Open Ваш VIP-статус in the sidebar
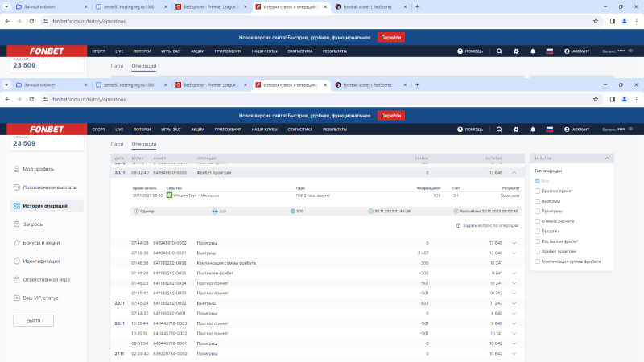644x362 pixels. tap(41, 298)
